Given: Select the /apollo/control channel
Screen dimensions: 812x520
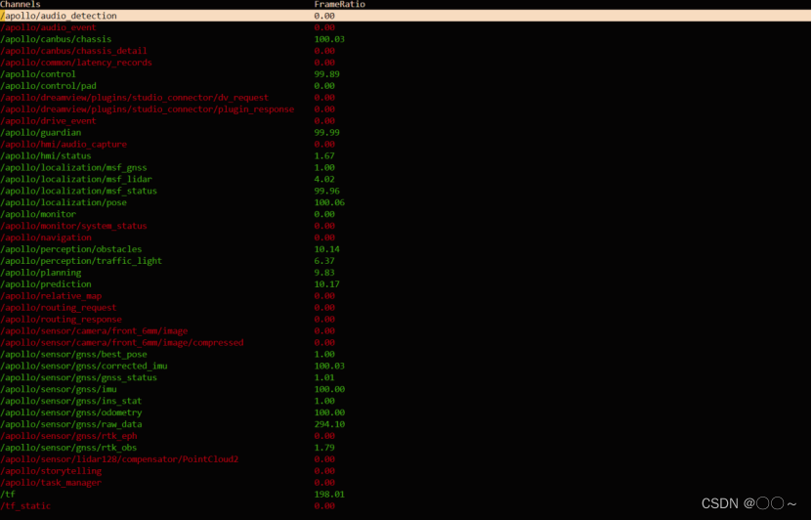Looking at the screenshot, I should (x=38, y=74).
